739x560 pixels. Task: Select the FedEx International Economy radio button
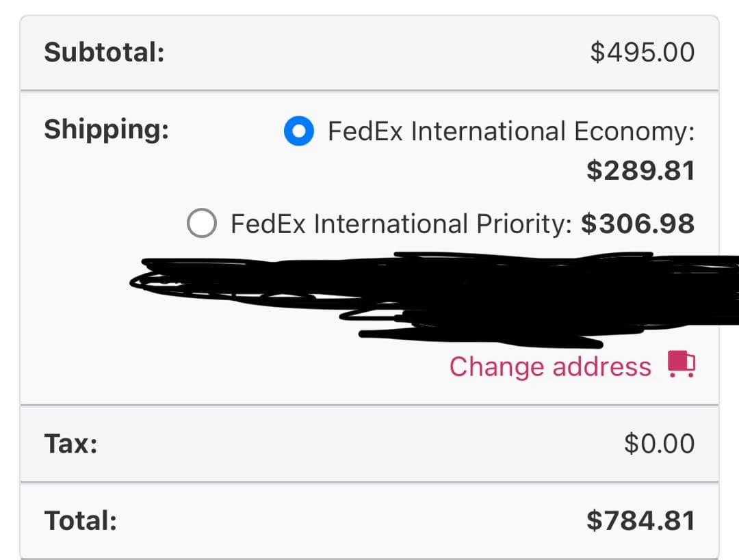coord(299,131)
